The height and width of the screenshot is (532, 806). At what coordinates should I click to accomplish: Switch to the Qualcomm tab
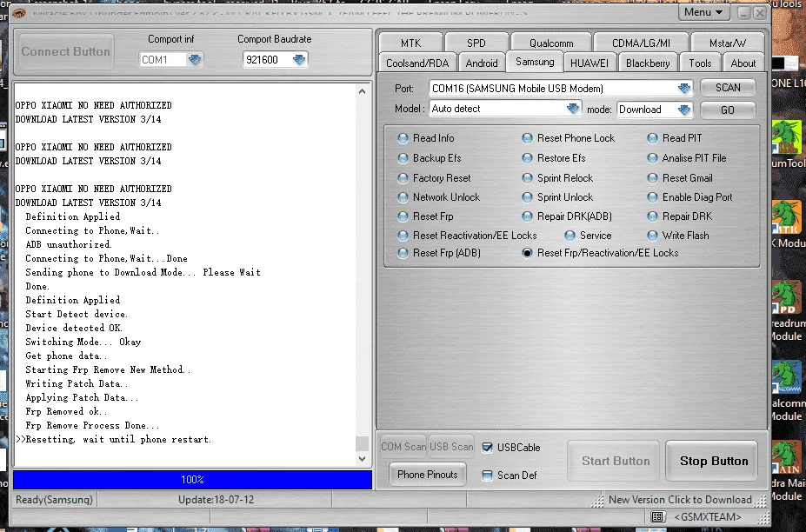point(551,43)
